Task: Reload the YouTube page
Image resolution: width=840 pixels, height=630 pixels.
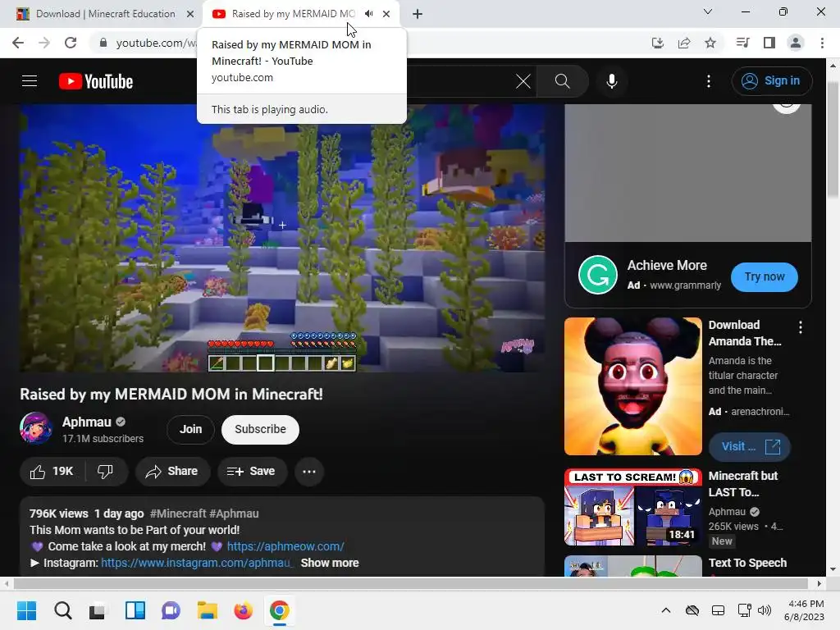Action: (x=71, y=43)
